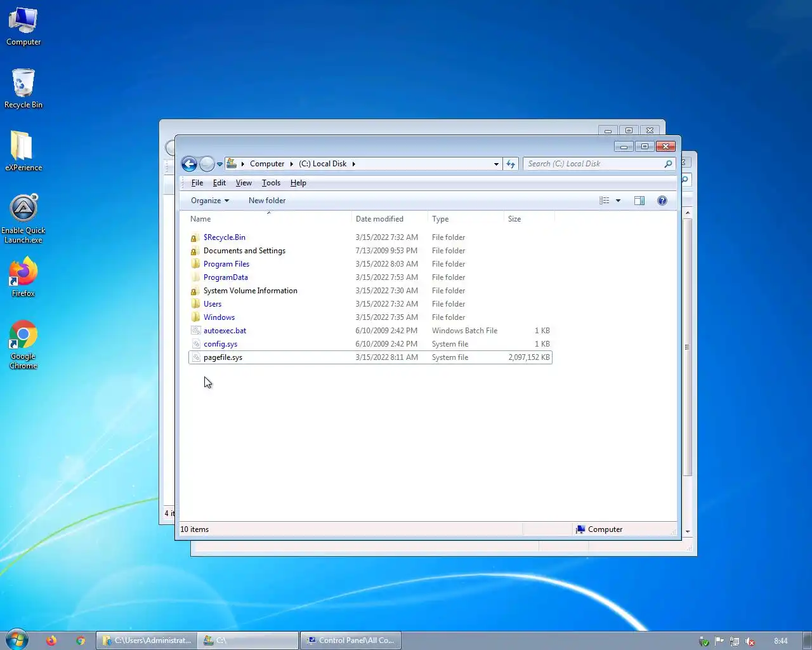Click the 8:44 taskbar clock
Screen dimensions: 812x650
pos(781,641)
